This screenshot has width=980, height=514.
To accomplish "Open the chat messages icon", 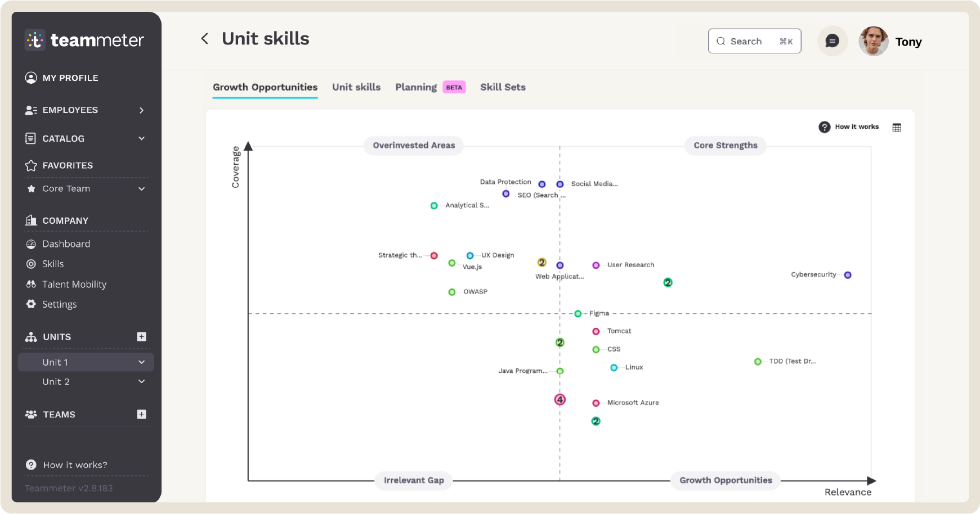I will tap(832, 41).
